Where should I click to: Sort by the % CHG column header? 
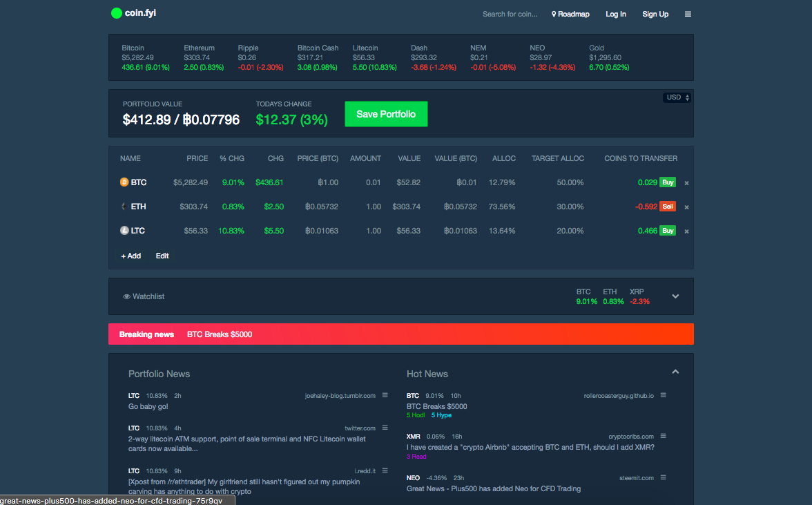tap(231, 158)
